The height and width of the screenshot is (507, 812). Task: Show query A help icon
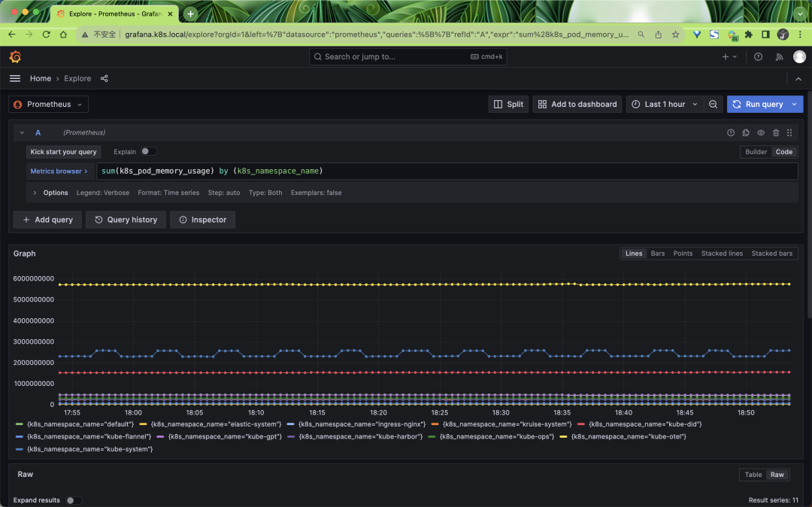[x=731, y=132]
